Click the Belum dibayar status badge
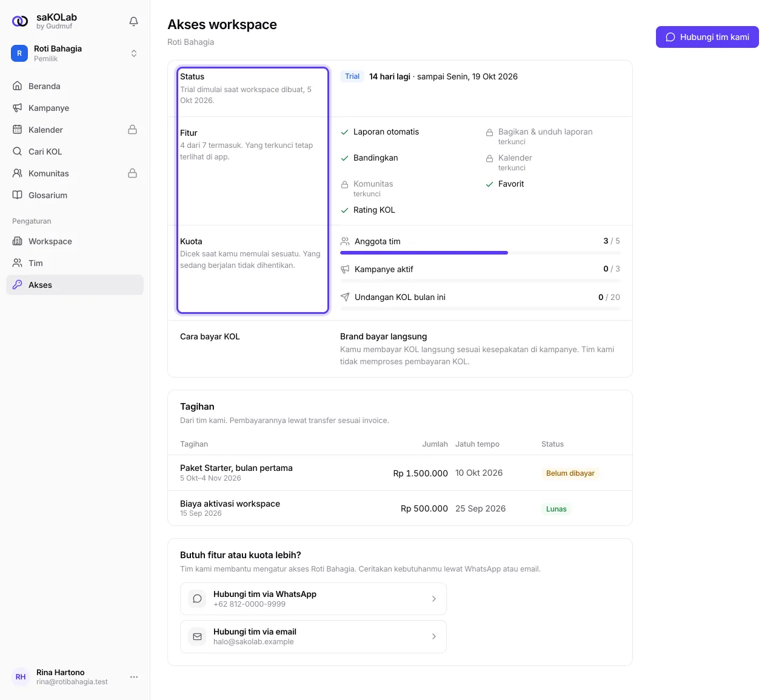The height and width of the screenshot is (700, 776). [570, 473]
